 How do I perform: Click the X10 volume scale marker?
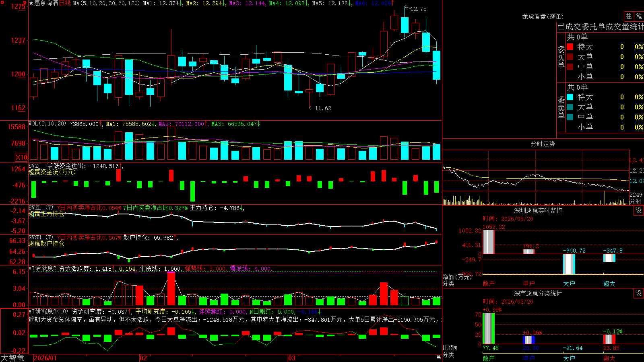21,157
